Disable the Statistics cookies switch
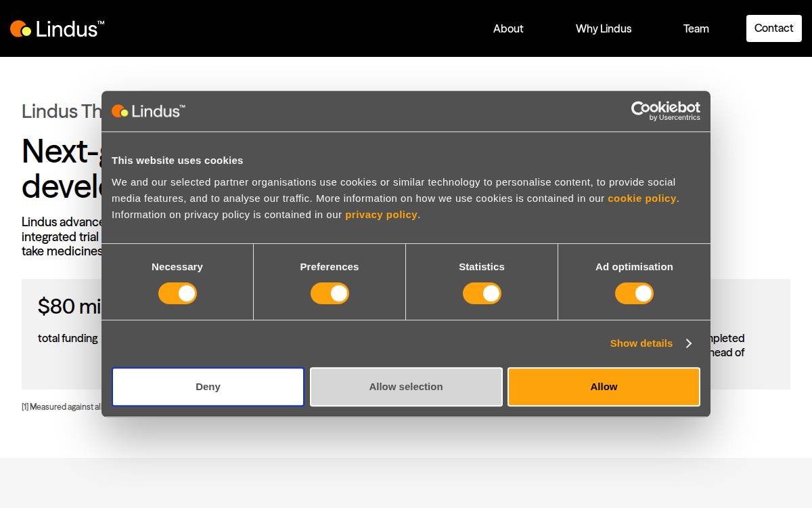Screen dimensions: 812x508 tap(482, 293)
